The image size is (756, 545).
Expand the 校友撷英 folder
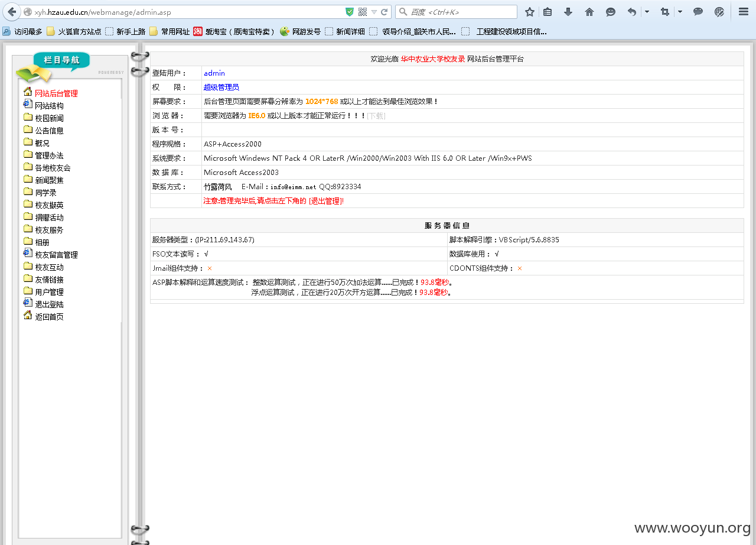(49, 205)
